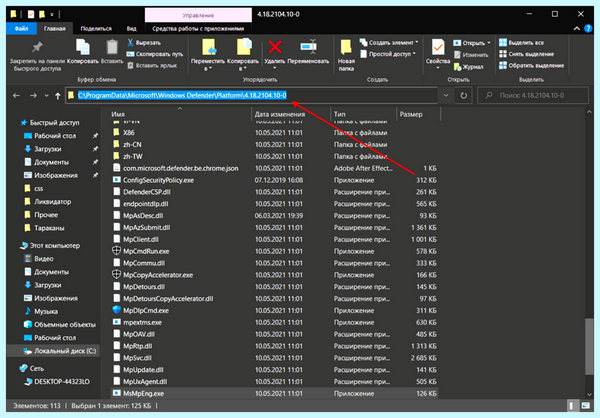The image size is (600, 418).
Task: Click the Cut scissors button
Action: [x=144, y=42]
